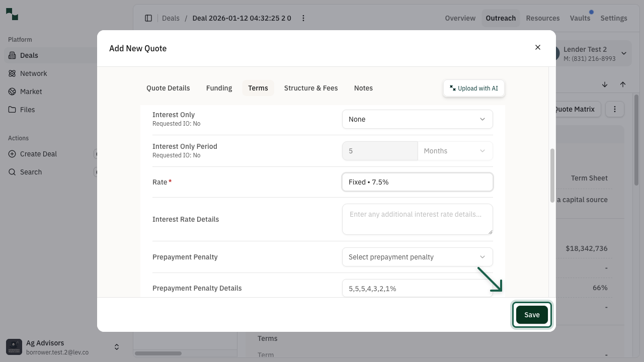
Task: Switch to the Funding tab
Action: [x=219, y=88]
